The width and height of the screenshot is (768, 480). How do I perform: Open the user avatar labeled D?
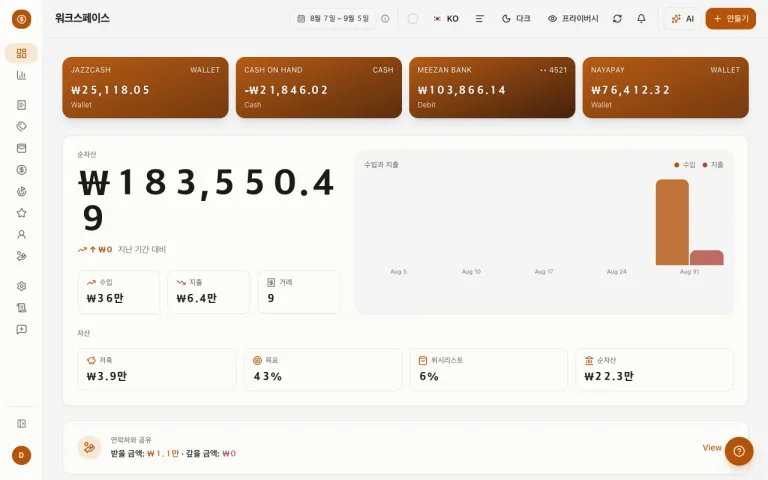[x=22, y=455]
